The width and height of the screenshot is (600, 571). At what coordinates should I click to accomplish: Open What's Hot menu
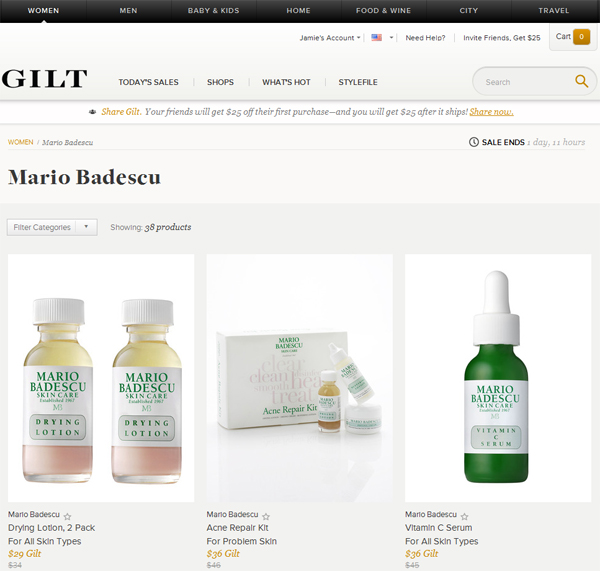click(x=286, y=82)
